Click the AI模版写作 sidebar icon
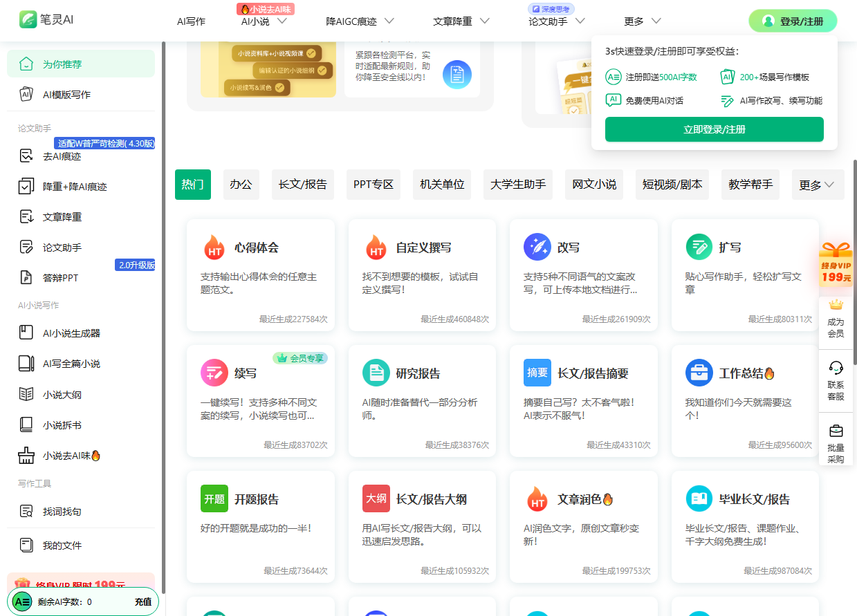 coord(26,94)
